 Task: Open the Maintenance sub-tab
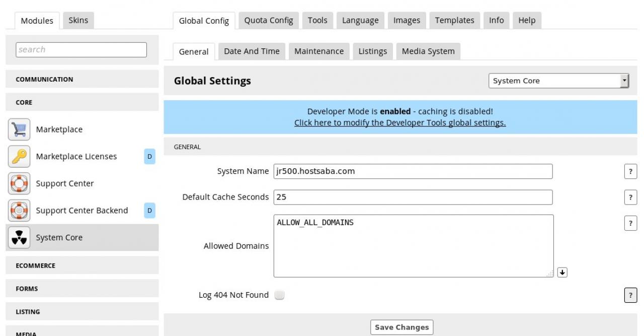coord(319,51)
